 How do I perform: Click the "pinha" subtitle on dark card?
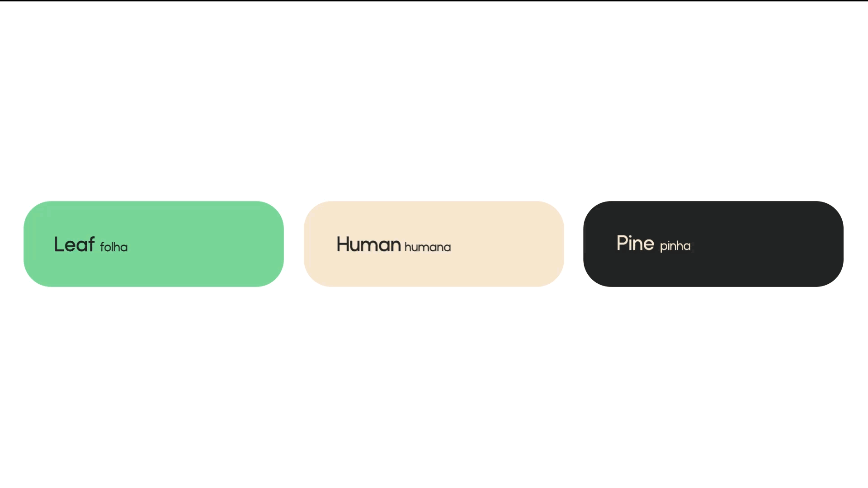pos(675,246)
